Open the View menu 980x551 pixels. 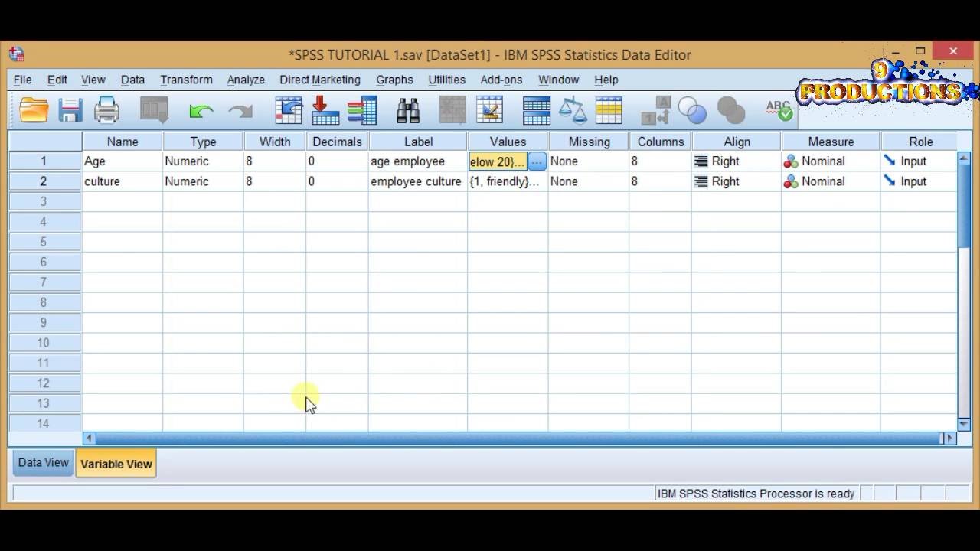(x=93, y=80)
